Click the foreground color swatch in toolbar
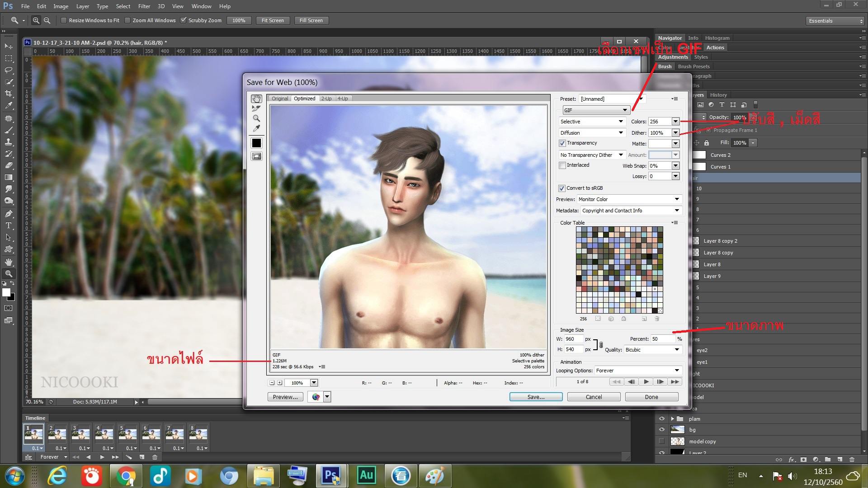 (x=6, y=292)
